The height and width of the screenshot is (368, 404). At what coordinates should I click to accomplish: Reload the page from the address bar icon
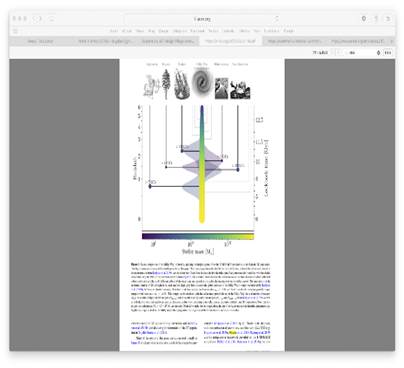click(276, 19)
